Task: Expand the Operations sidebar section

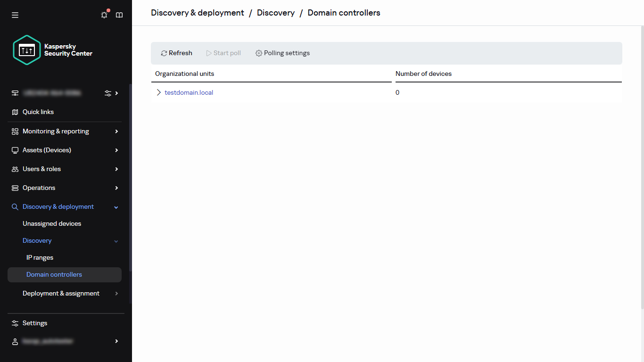Action: tap(116, 188)
